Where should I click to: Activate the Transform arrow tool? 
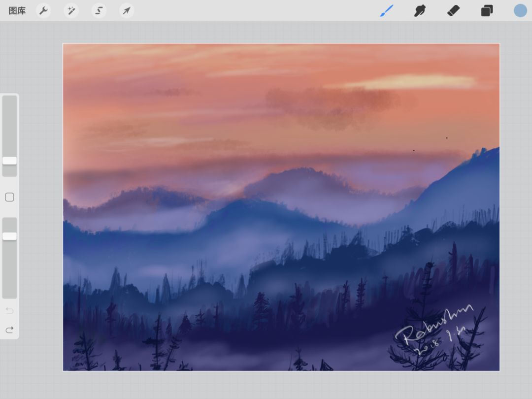click(127, 11)
